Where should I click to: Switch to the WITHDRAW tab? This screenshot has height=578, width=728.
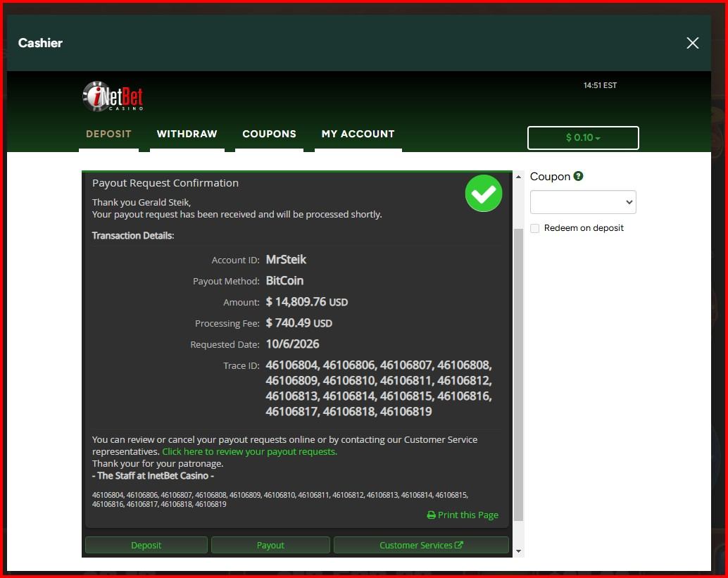coord(187,134)
